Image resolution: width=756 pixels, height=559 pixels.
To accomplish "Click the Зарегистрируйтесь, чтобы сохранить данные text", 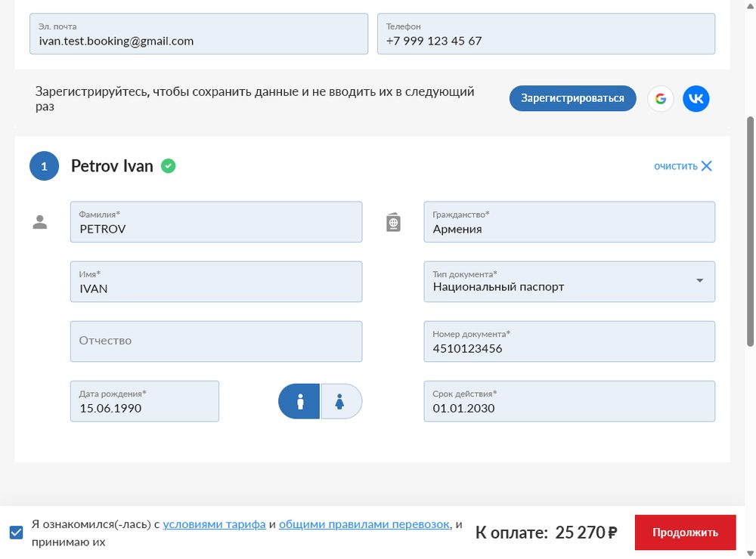I will (x=255, y=99).
